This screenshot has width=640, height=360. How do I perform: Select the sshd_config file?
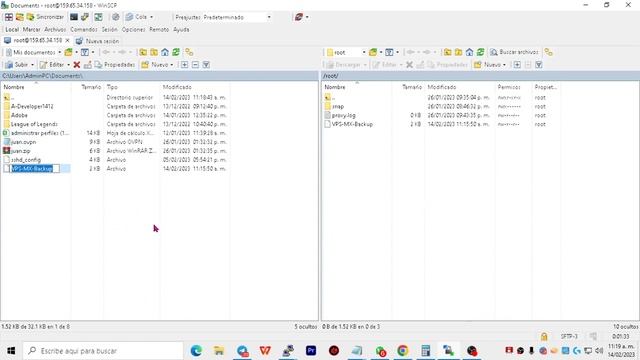[x=26, y=160]
